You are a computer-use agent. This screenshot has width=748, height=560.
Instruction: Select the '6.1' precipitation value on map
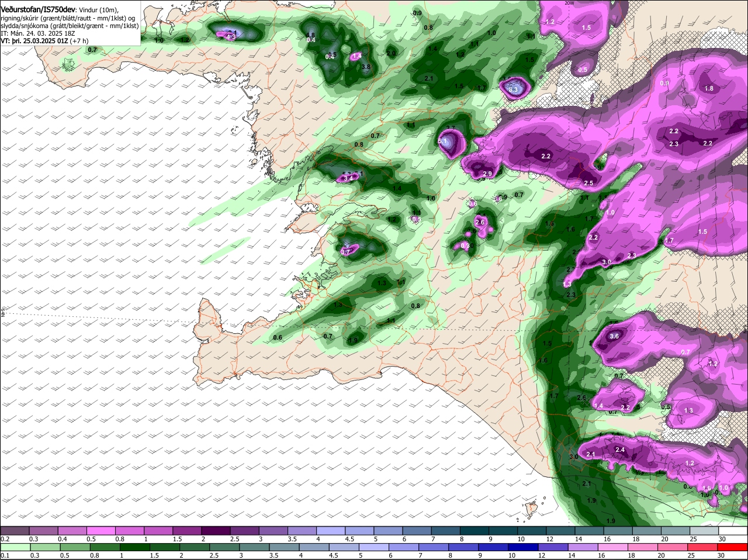pos(442,141)
